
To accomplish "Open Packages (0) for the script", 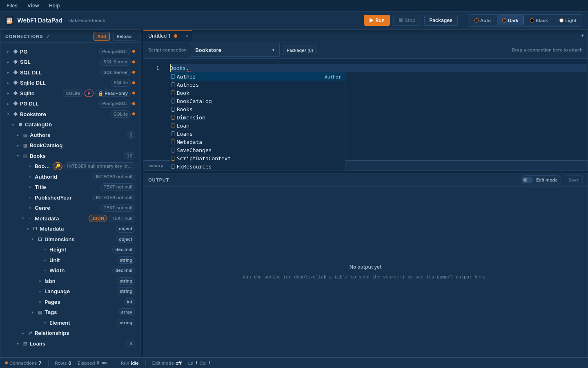I will click(300, 50).
